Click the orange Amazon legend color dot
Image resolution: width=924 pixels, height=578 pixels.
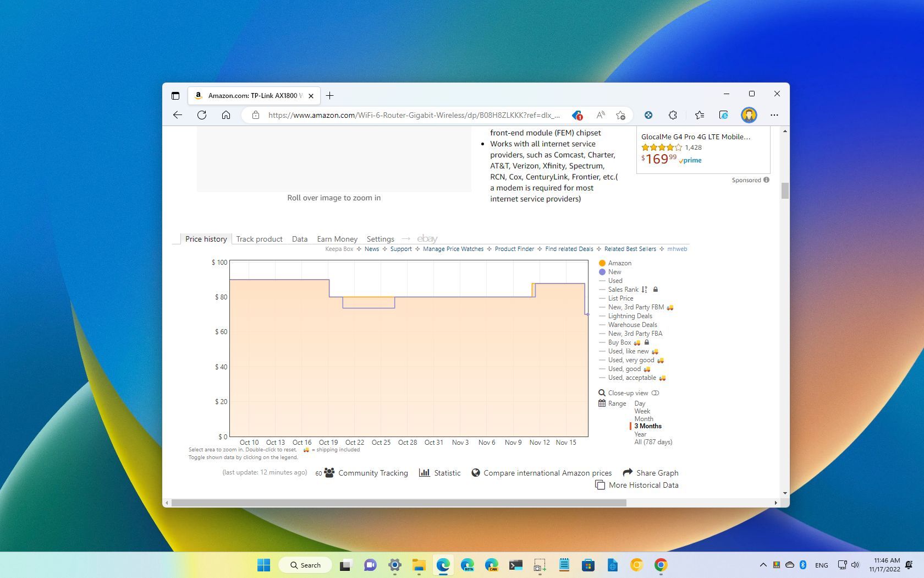[602, 263]
